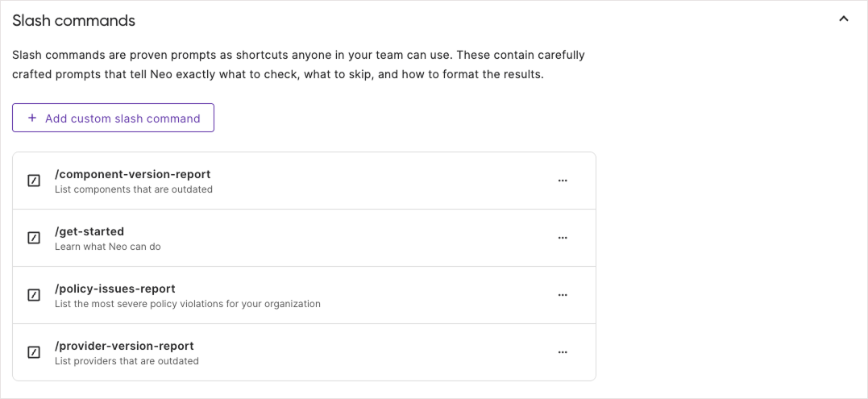Viewport: 868px width, 399px height.
Task: Click the "List components that are outdated" description
Action: pyautogui.click(x=134, y=189)
